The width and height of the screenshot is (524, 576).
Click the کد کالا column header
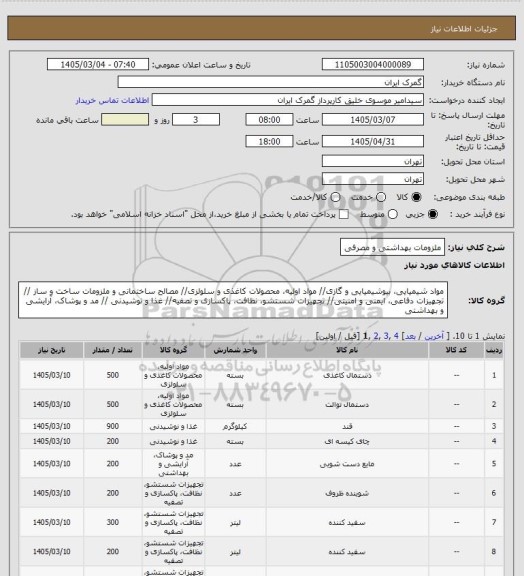coord(456,350)
